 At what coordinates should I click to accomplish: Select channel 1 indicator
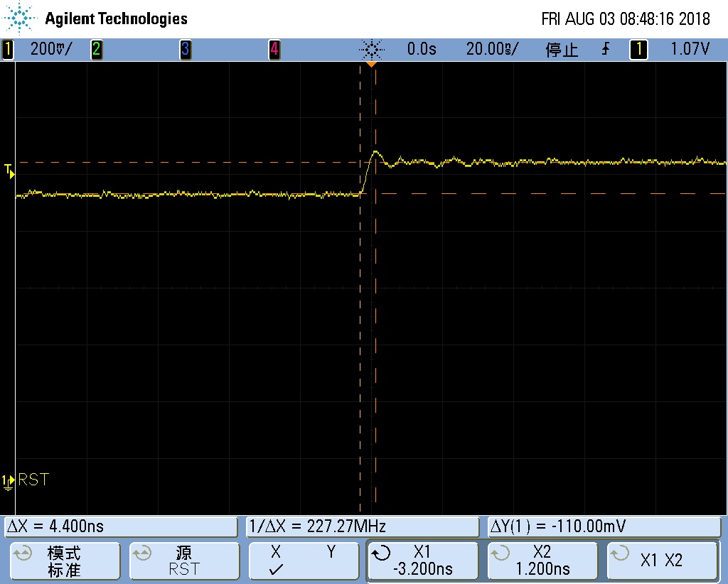(7, 49)
